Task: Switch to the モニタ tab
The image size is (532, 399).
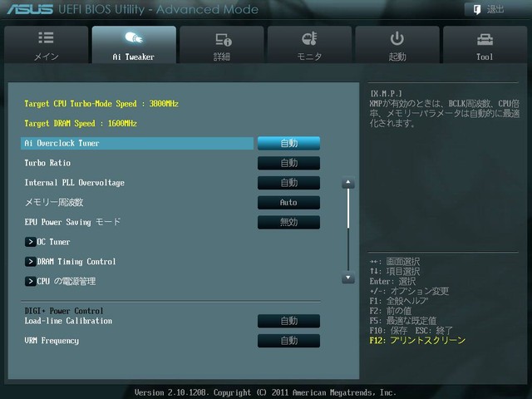Action: point(309,44)
